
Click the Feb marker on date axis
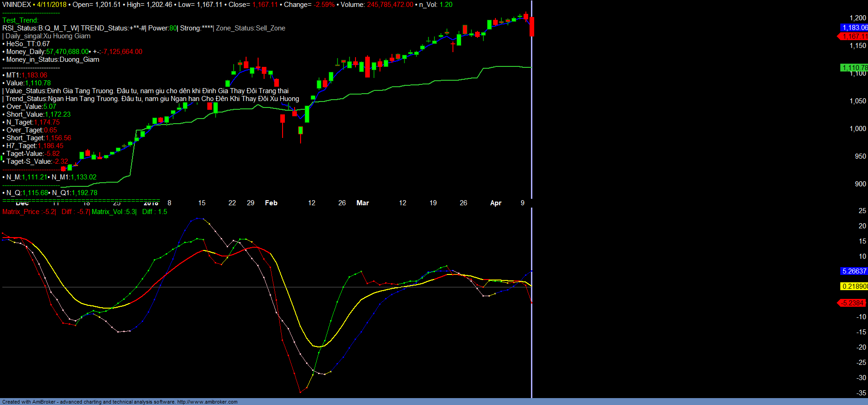271,203
